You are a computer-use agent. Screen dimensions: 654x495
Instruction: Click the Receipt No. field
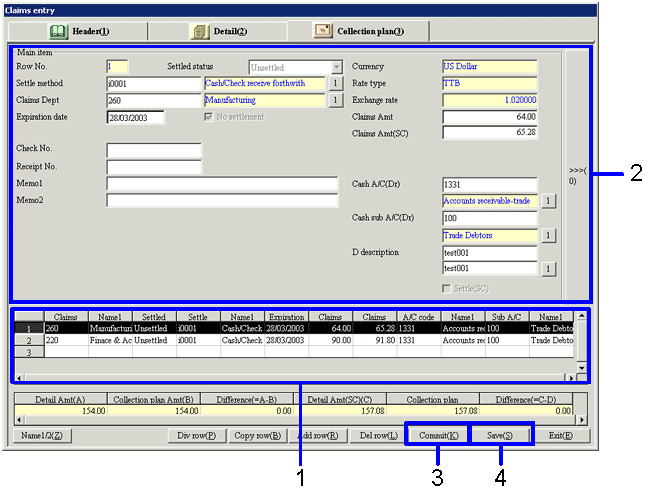click(154, 167)
